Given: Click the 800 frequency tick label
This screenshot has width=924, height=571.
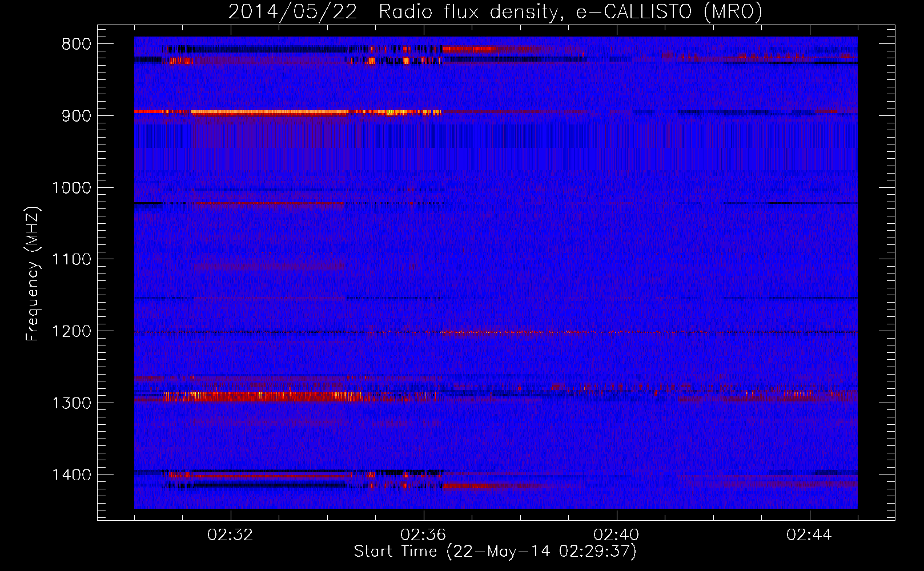Looking at the screenshot, I should tap(77, 45).
